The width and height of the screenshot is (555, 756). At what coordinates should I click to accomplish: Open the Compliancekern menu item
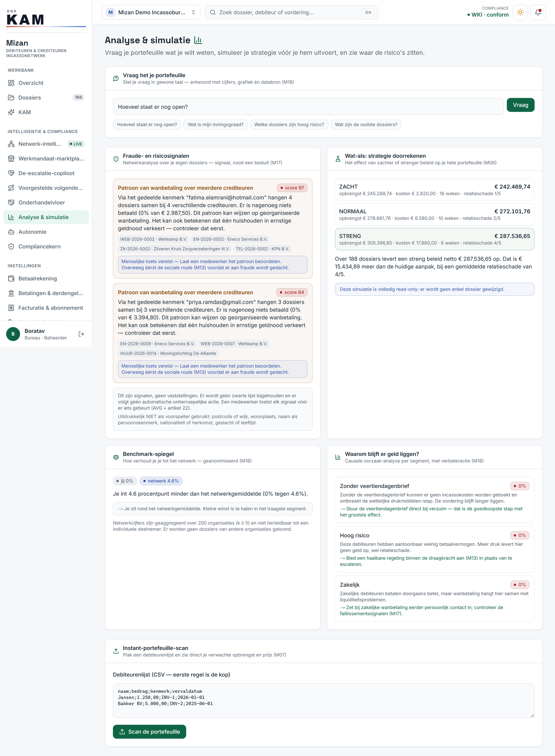point(46,247)
